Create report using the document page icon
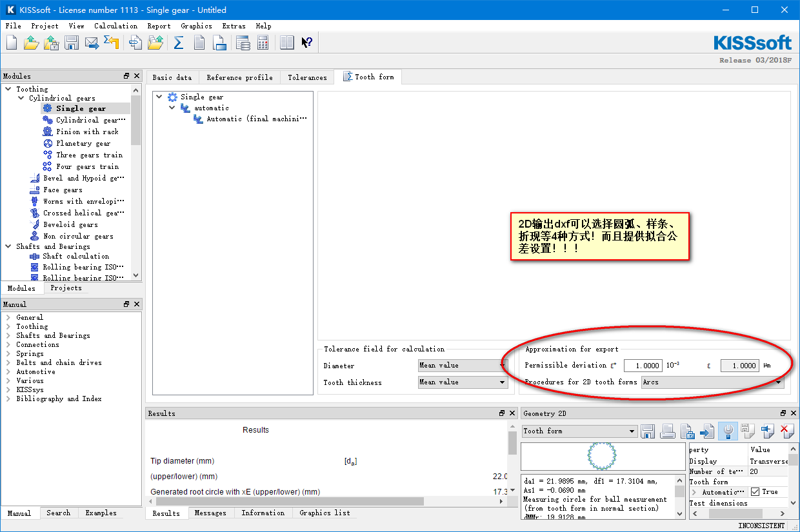 199,43
